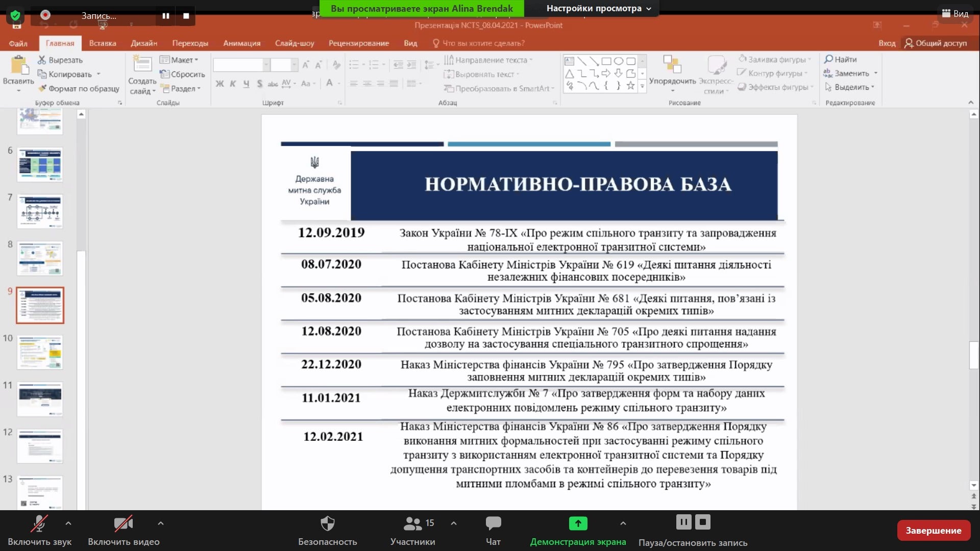The image size is (980, 551).
Task: Toggle strikethrough abc formatting
Action: click(x=273, y=83)
